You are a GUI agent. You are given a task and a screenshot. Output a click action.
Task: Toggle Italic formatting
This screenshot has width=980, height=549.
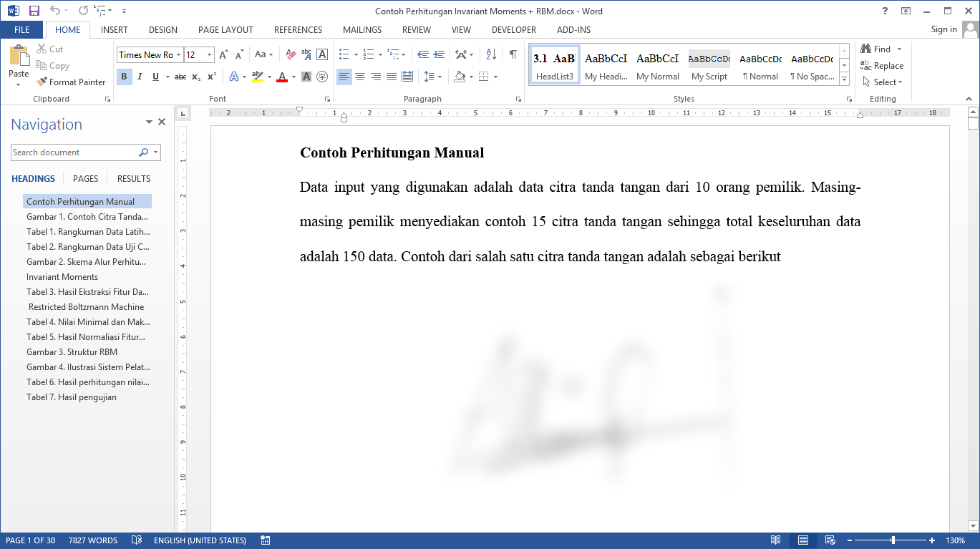coord(140,77)
